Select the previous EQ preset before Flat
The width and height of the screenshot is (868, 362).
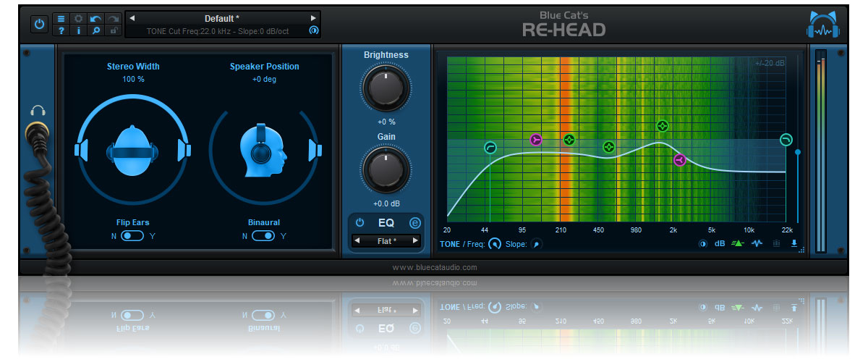tap(357, 240)
